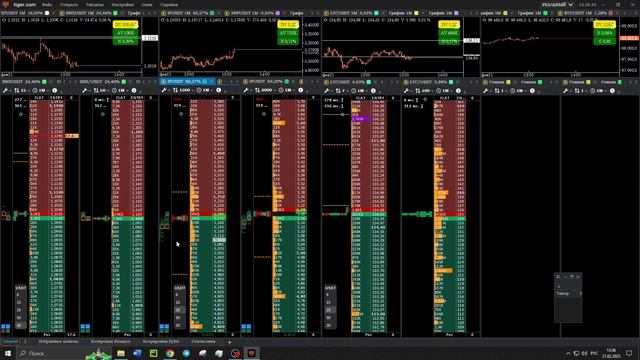This screenshot has height=360, width=640.
Task: Click info icon in IPUSDT 60,27% panel toolbar
Action: pos(219,90)
